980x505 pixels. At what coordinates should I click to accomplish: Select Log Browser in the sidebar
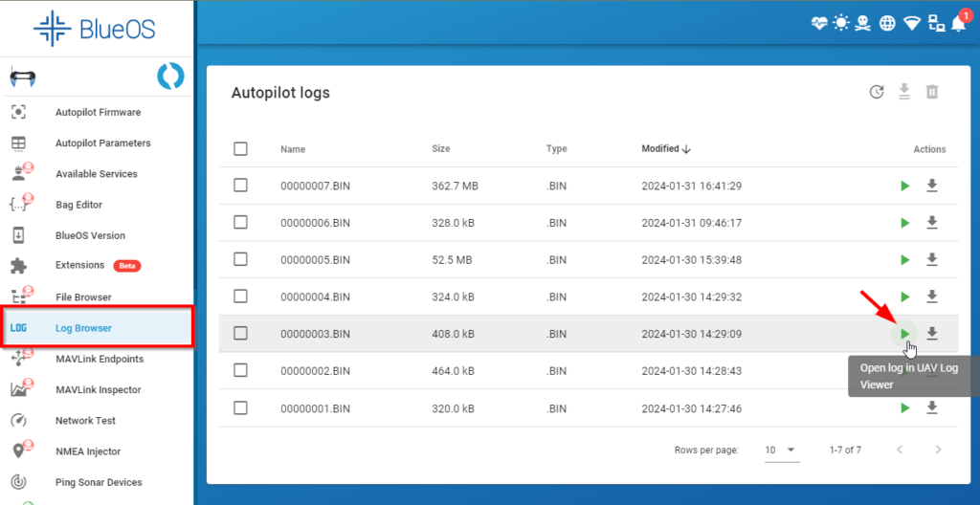click(x=97, y=328)
